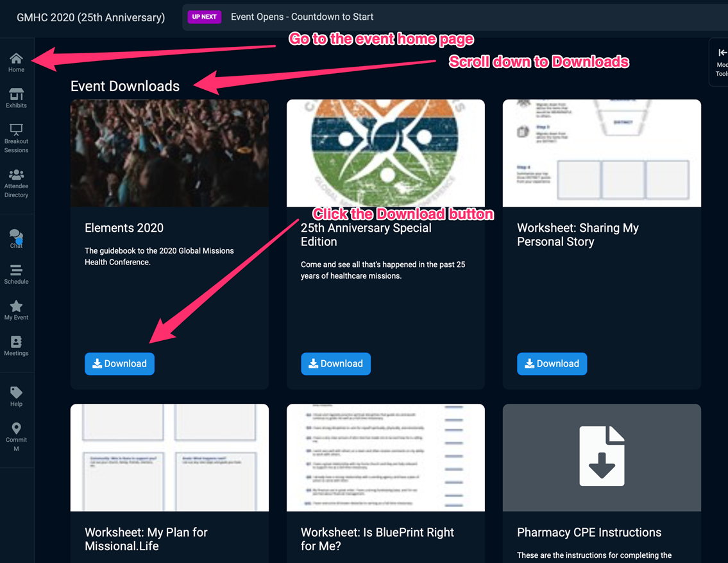This screenshot has width=728, height=563.
Task: Open the Meetings section
Action: [16, 345]
